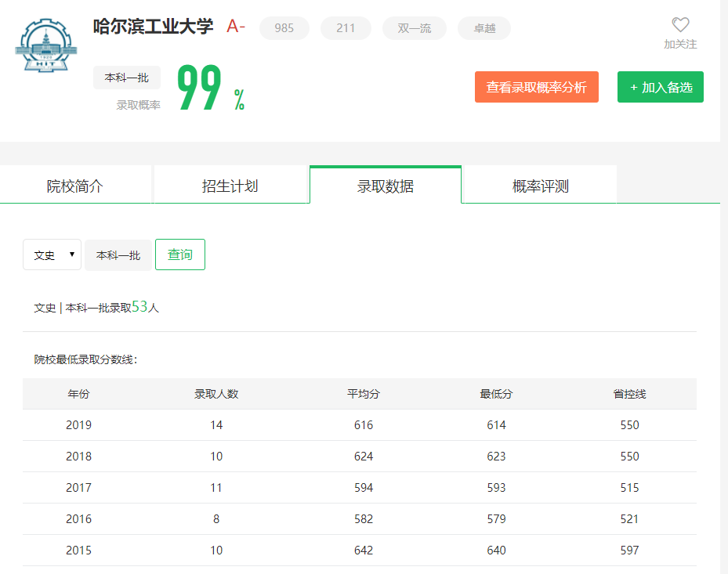Click the 2019 year cell
The height and width of the screenshot is (574, 728).
click(78, 425)
